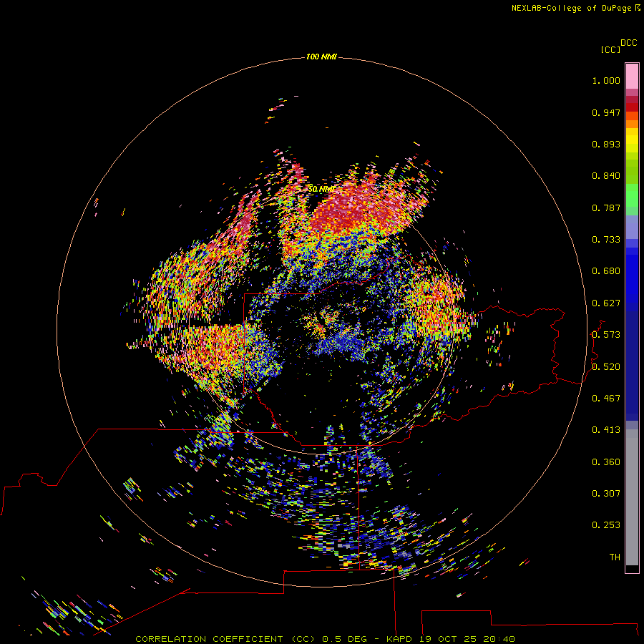Click the 20:40 timestamp text
Viewport: 644px width, 644px height.
click(499, 639)
